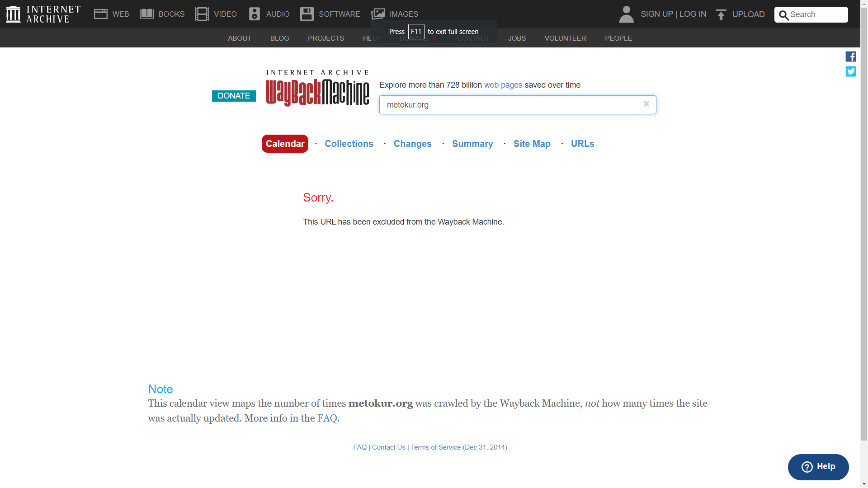Image resolution: width=868 pixels, height=488 pixels.
Task: Open the Video filmstrip icon
Action: [202, 14]
